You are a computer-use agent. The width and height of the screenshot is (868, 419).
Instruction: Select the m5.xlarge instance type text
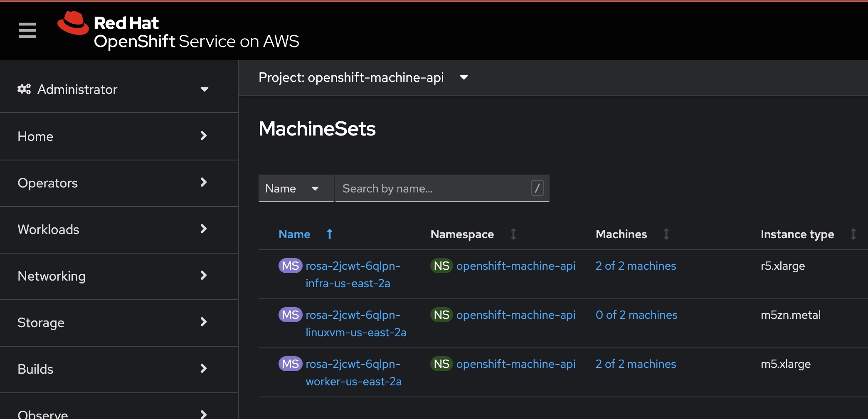click(786, 364)
